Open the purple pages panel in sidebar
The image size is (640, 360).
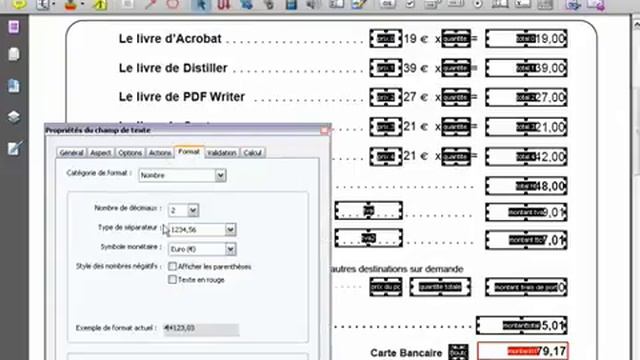point(13,27)
